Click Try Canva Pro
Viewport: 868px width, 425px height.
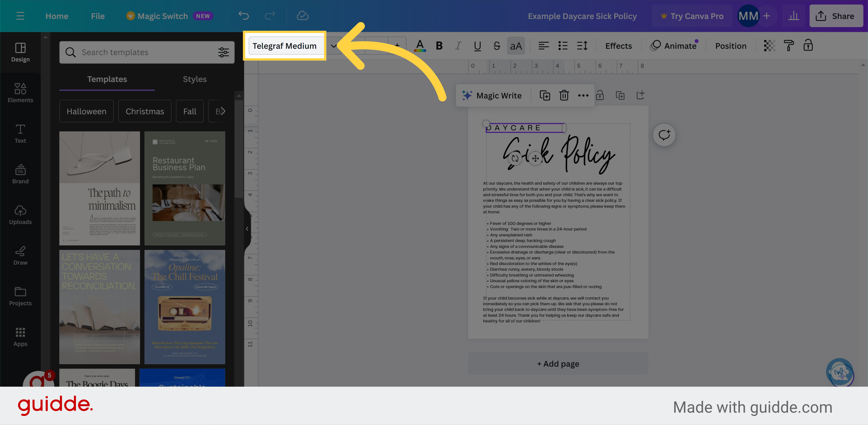click(692, 16)
